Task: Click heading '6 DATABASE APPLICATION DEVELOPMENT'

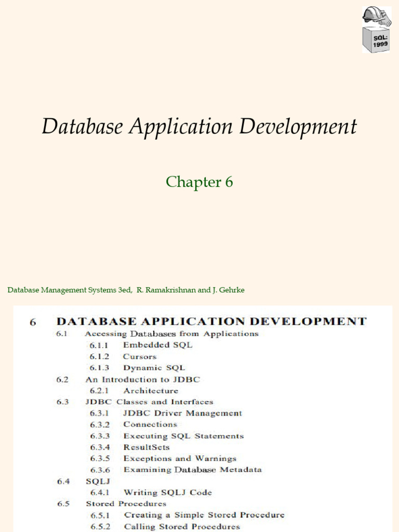Action: click(x=198, y=321)
